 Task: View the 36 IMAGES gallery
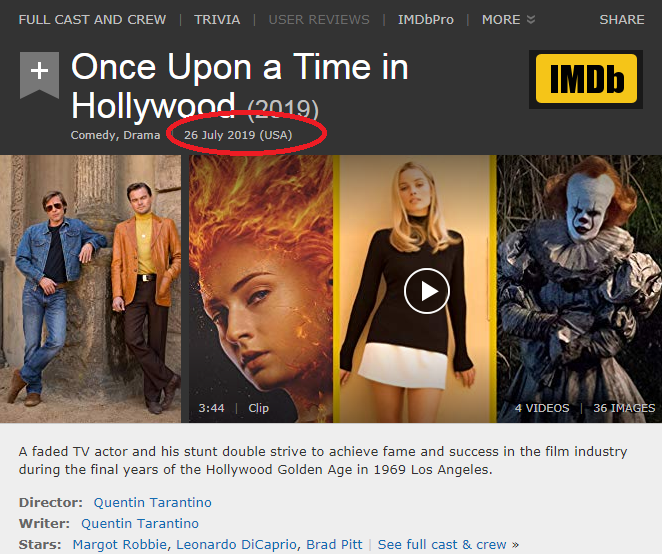[624, 408]
